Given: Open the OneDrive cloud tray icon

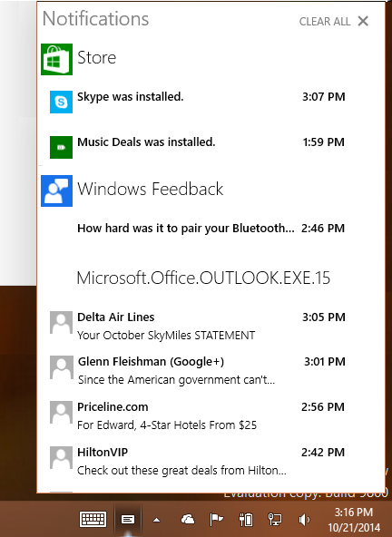Looking at the screenshot, I should point(188,520).
